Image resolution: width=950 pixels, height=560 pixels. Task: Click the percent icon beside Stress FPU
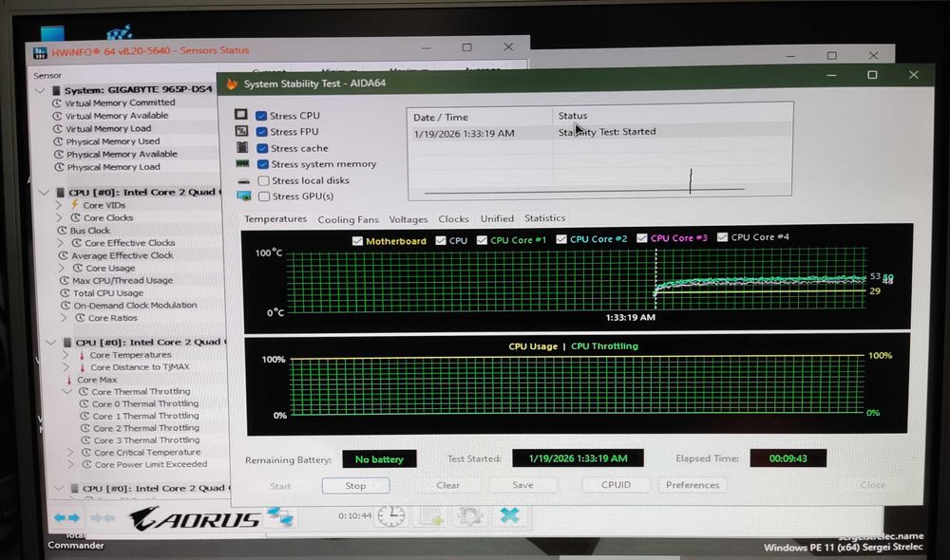click(x=241, y=131)
